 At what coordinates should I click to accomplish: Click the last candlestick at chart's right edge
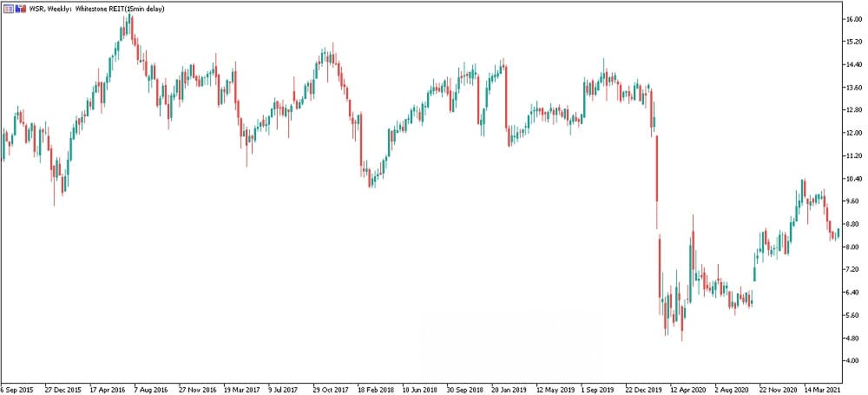838,233
